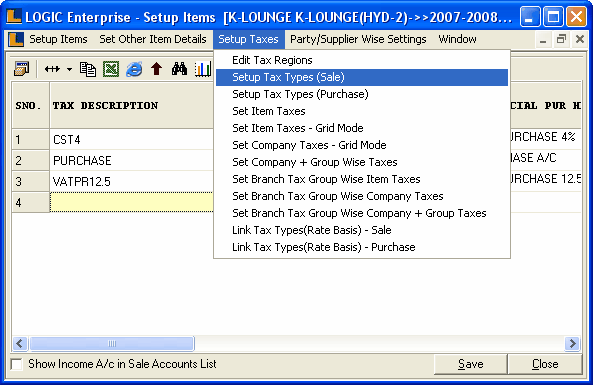Screen dimensions: 593x385
Task: Toggle Show Income A/c in Sale Accounts List
Action: pos(17,364)
